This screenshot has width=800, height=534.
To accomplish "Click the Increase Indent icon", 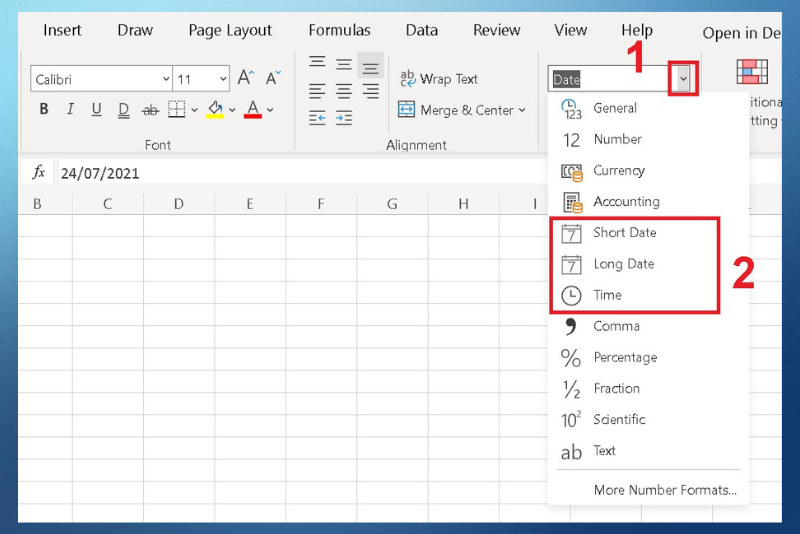I will point(344,118).
